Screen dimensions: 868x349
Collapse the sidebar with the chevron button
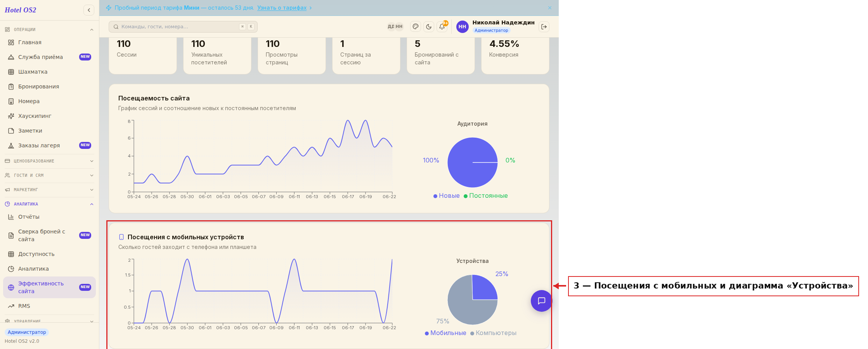pos(89,10)
